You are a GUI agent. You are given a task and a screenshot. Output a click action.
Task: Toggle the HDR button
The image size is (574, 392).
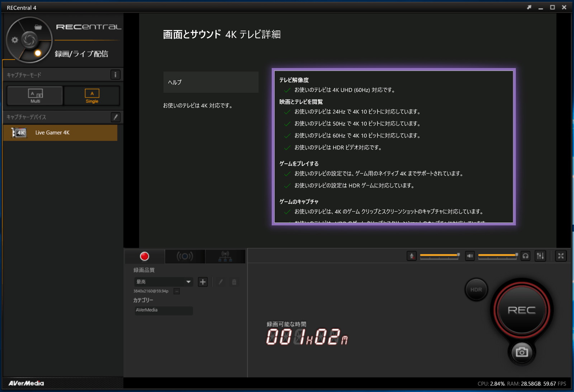point(476,290)
